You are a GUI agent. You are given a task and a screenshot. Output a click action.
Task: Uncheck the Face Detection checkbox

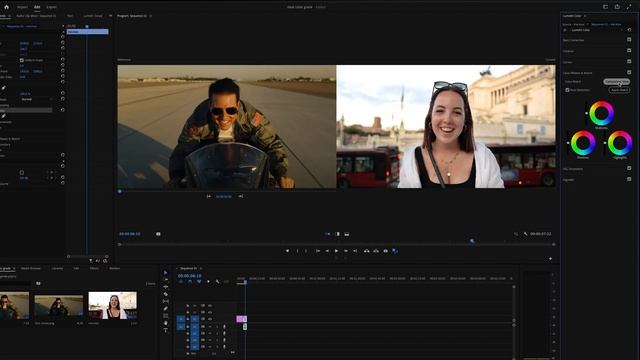[567, 90]
